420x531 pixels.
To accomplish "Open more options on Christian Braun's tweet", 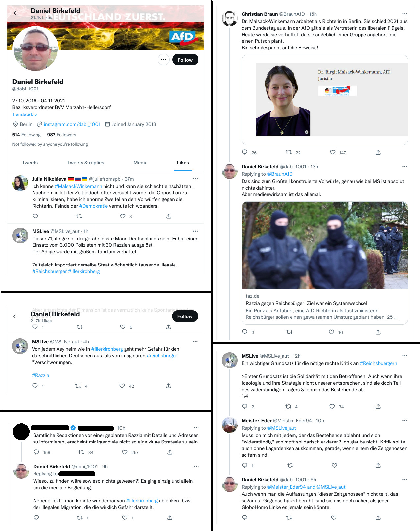I will coord(405,14).
